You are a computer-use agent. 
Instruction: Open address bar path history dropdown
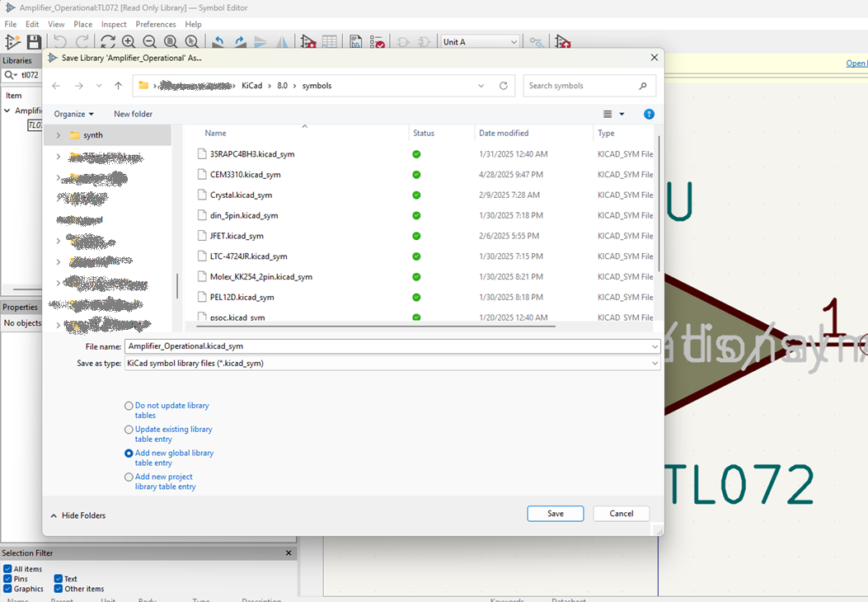(481, 86)
